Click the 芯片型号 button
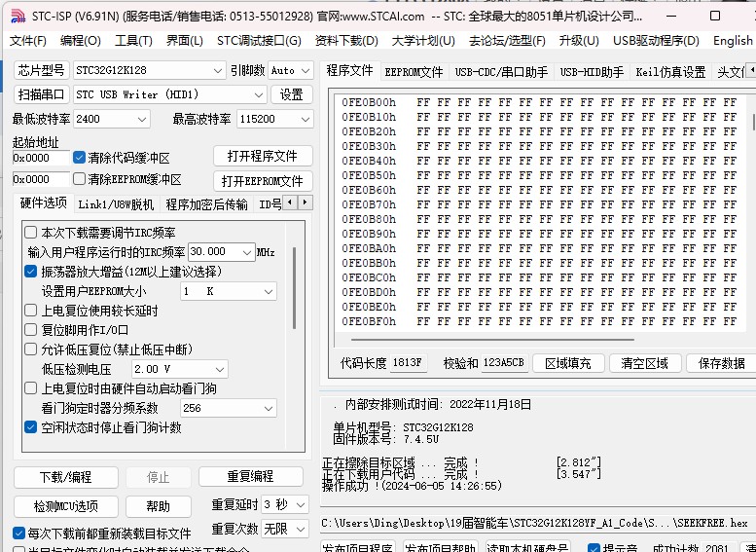This screenshot has height=552, width=756. [x=42, y=70]
